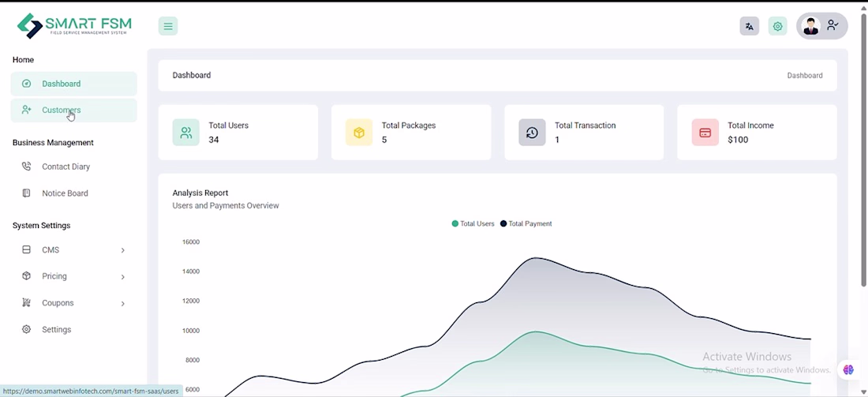This screenshot has width=868, height=397.
Task: Click the Total Users people icon
Action: 186,133
